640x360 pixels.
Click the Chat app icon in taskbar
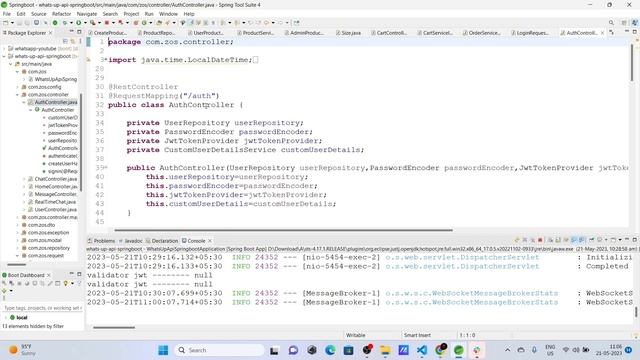pyautogui.click(x=293, y=350)
